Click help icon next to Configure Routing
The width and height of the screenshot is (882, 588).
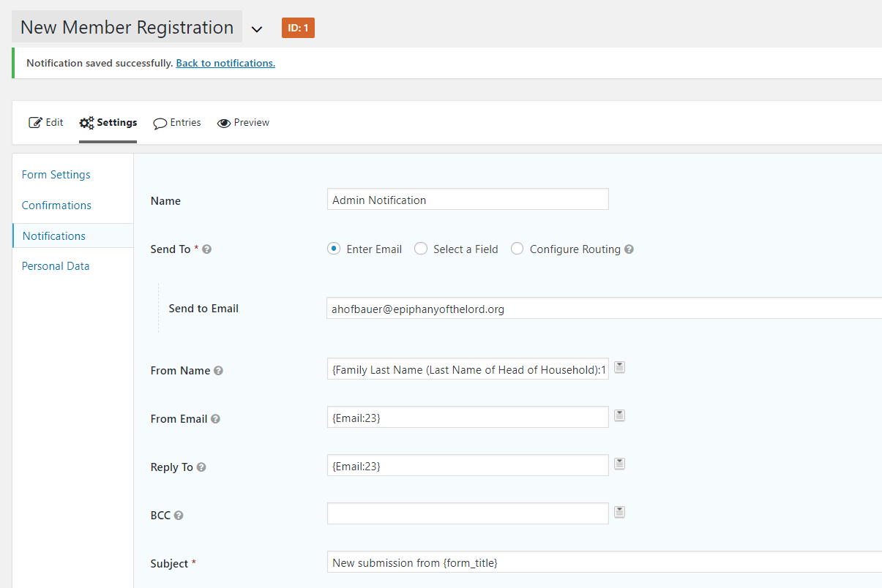(x=629, y=249)
